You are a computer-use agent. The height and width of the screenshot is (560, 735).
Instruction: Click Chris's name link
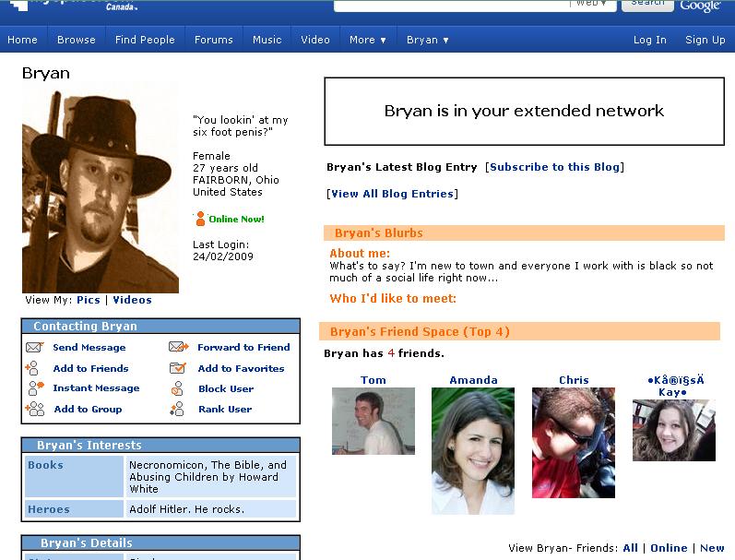coord(574,380)
